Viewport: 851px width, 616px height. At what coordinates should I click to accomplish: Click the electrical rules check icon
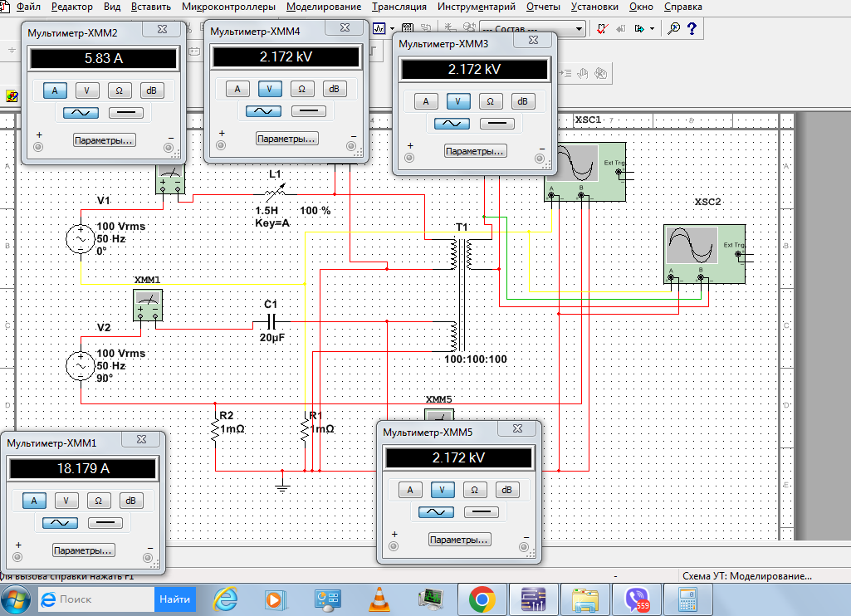tap(603, 27)
